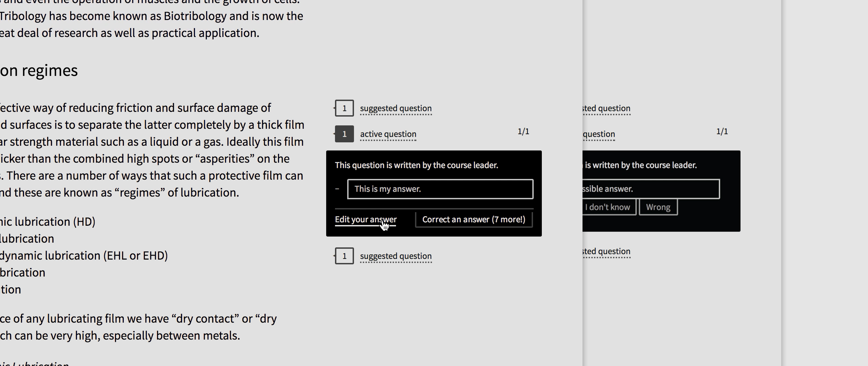Click the dark "1" badge next to active question

pyautogui.click(x=344, y=134)
